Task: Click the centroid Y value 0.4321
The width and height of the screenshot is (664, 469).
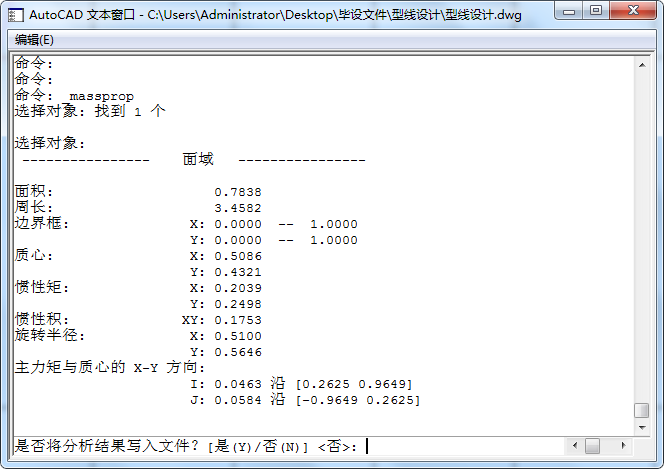Action: [238, 272]
